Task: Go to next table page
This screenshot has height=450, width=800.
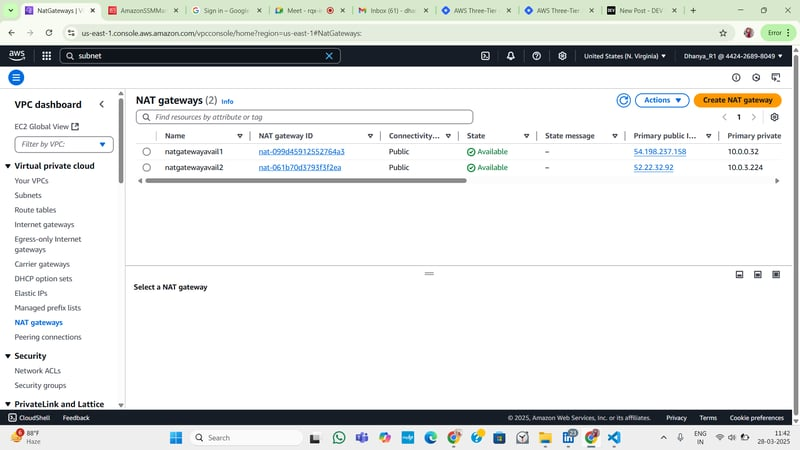Action: [x=754, y=117]
